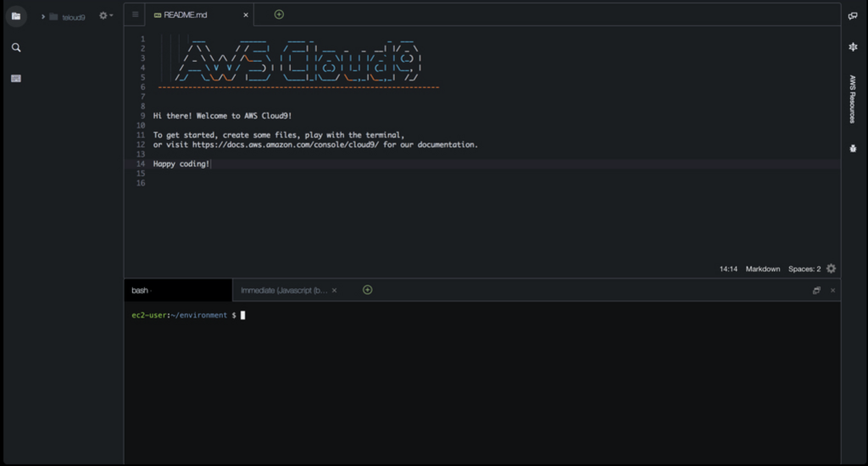The height and width of the screenshot is (466, 868).
Task: Open the AWS Resources side panel
Action: tap(853, 99)
